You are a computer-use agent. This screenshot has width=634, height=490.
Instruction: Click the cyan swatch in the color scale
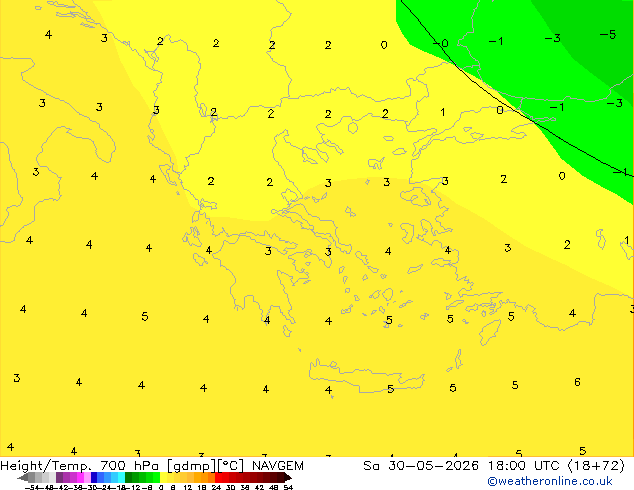pyautogui.click(x=121, y=477)
